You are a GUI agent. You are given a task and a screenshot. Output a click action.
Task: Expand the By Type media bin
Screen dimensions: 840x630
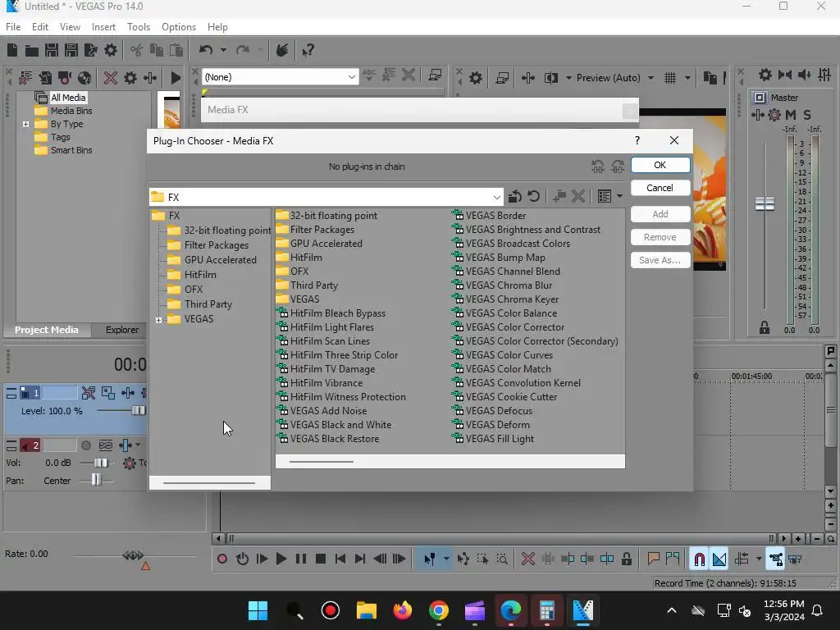tap(25, 124)
